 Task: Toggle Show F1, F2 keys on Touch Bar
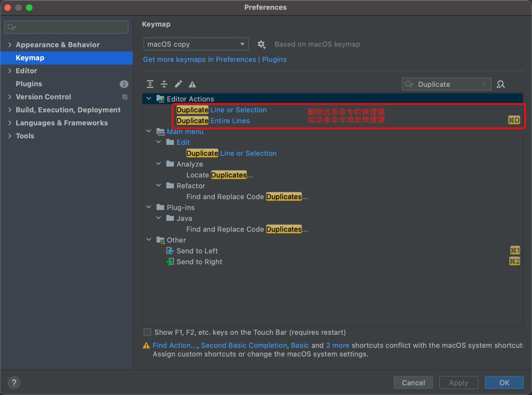click(147, 332)
